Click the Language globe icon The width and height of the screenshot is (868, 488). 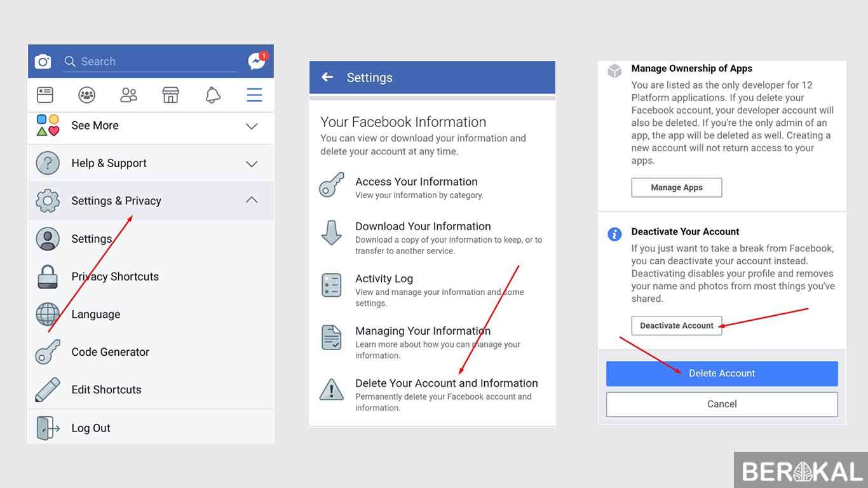pos(48,314)
